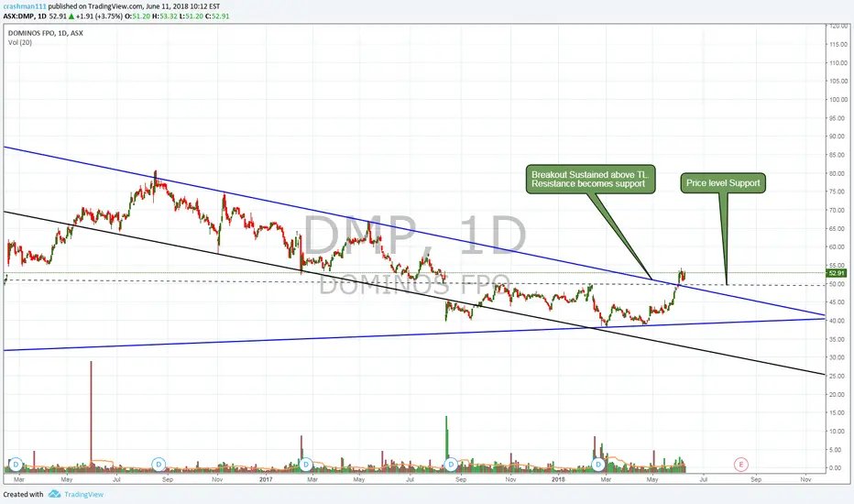Click the 10.00 price axis label

click(x=838, y=431)
